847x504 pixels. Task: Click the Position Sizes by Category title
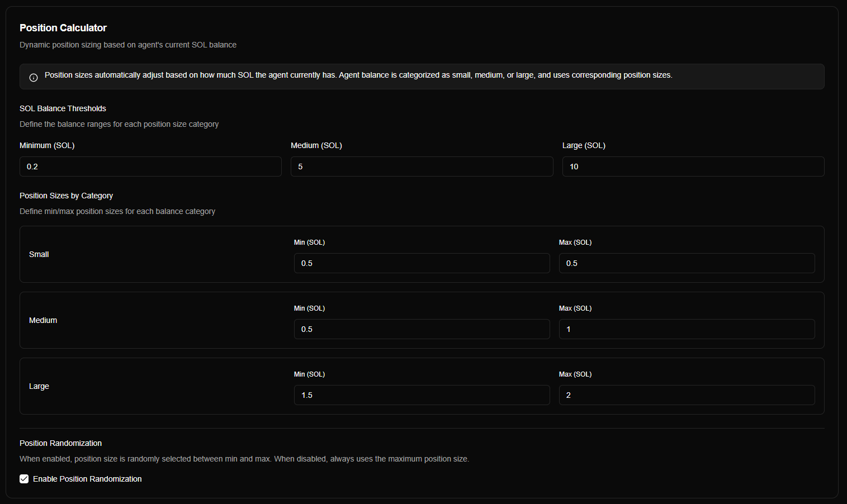(66, 196)
